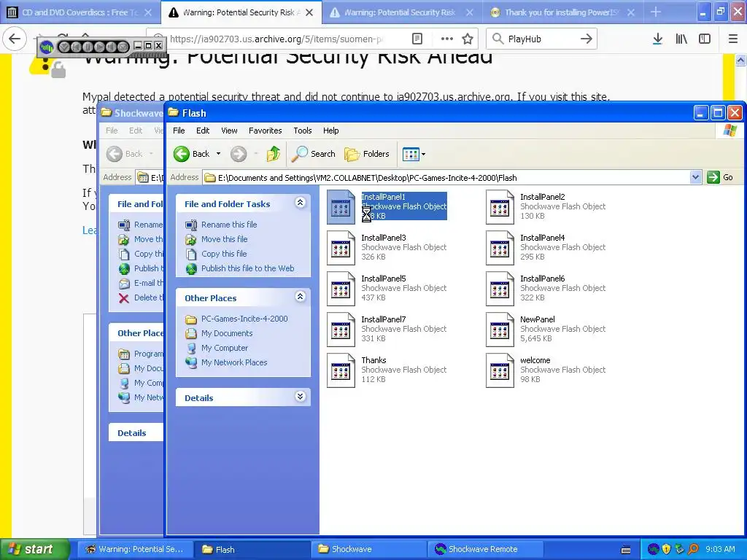
Task: Click the browser back arrow button
Action: (15, 39)
